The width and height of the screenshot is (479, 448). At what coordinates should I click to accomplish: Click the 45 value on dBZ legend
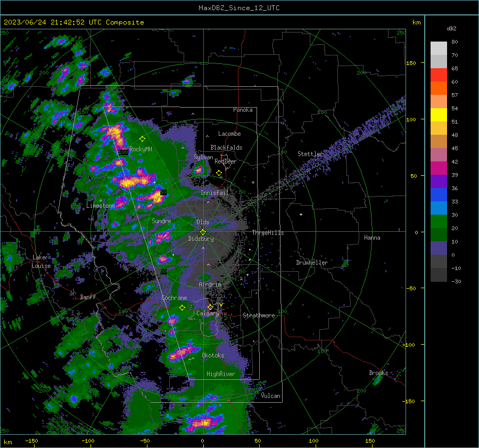pos(455,148)
